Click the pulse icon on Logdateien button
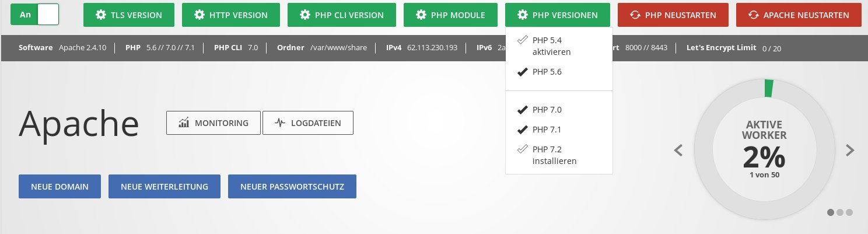This screenshot has width=868, height=234. [280, 123]
